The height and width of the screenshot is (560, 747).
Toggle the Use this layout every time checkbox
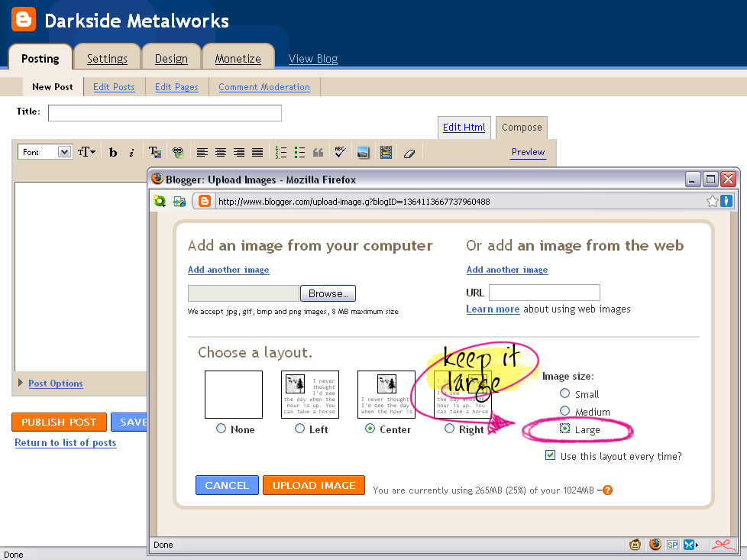pyautogui.click(x=550, y=455)
